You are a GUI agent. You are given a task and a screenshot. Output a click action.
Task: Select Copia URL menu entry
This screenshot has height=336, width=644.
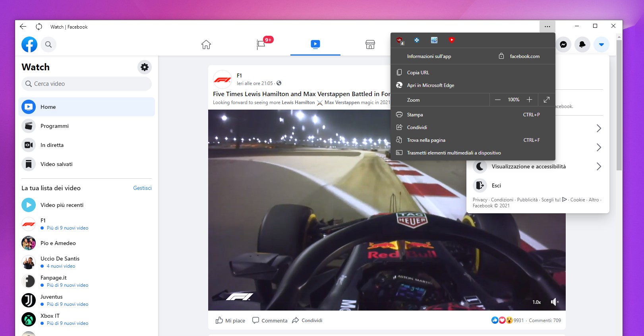[x=473, y=73]
